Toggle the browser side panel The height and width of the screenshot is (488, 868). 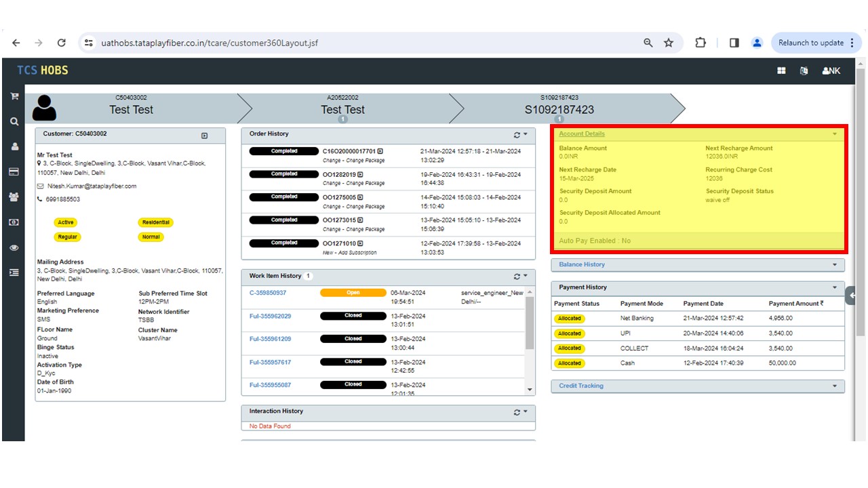point(734,43)
